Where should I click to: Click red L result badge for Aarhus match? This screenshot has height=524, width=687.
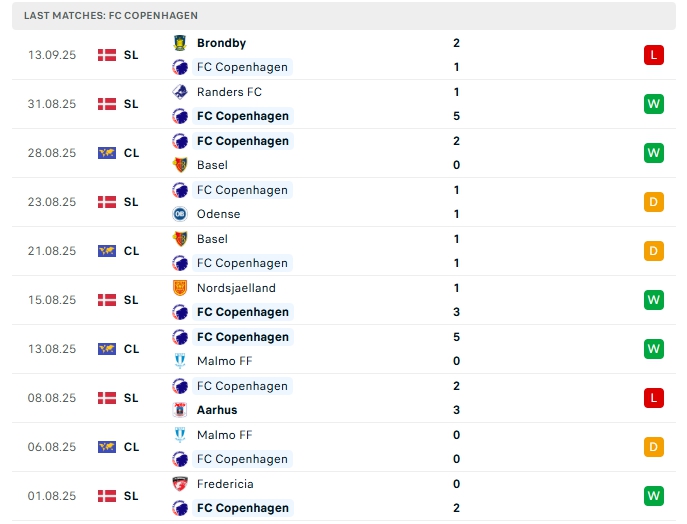click(x=654, y=398)
